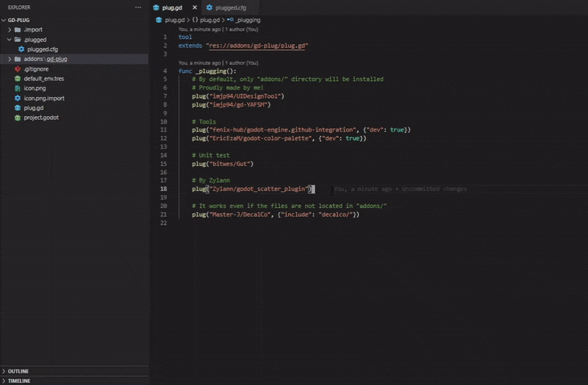Click the tool keyword on line 1

pos(185,37)
